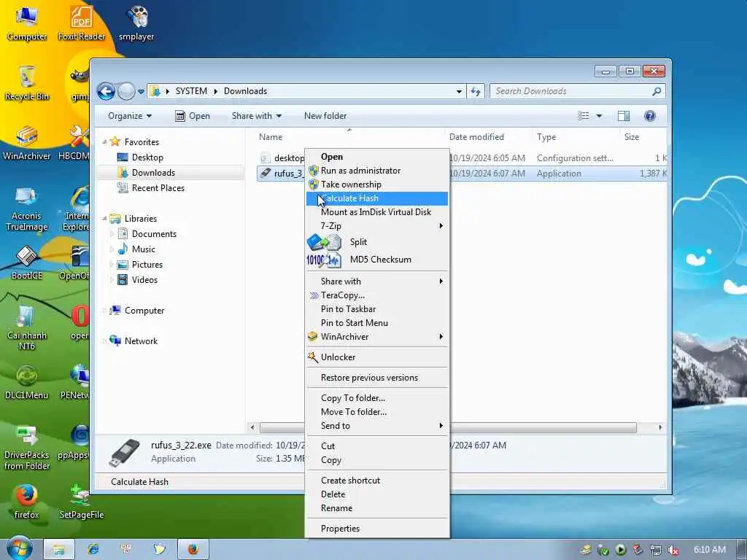Open the Windows Start orb
The width and height of the screenshot is (747, 560).
pos(19,548)
